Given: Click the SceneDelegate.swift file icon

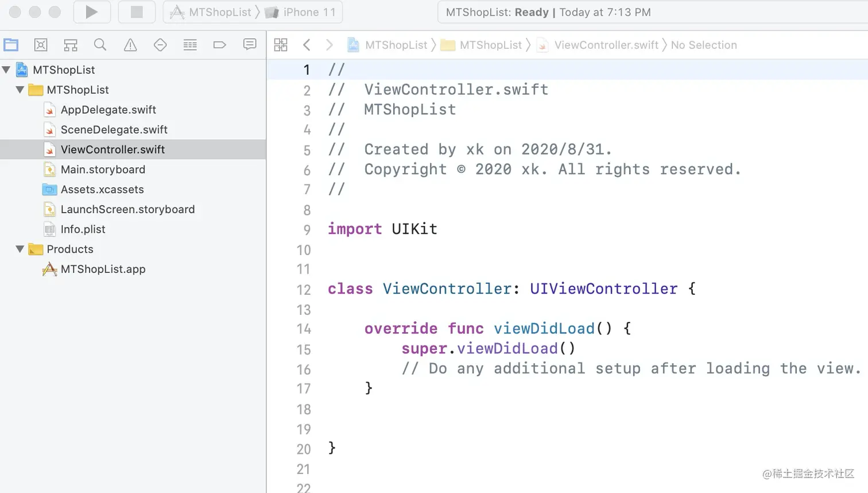Looking at the screenshot, I should [x=50, y=129].
